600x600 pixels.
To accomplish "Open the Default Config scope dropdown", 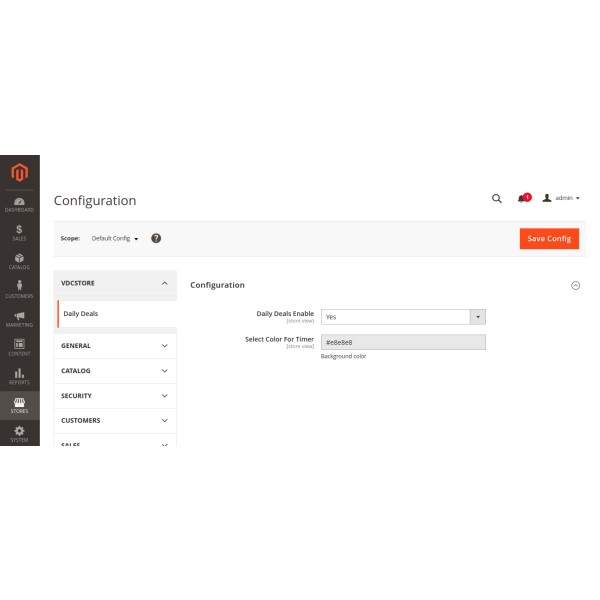I will click(115, 239).
